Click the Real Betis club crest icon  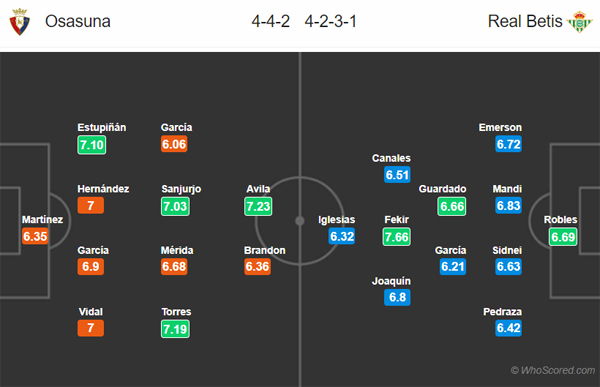coord(579,22)
